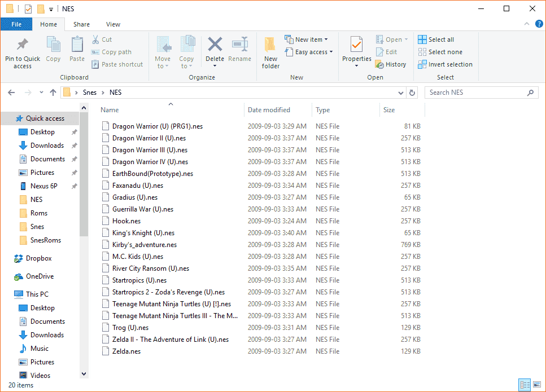This screenshot has height=392, width=546.
Task: Click the Paste clipboard icon
Action: pos(77,45)
